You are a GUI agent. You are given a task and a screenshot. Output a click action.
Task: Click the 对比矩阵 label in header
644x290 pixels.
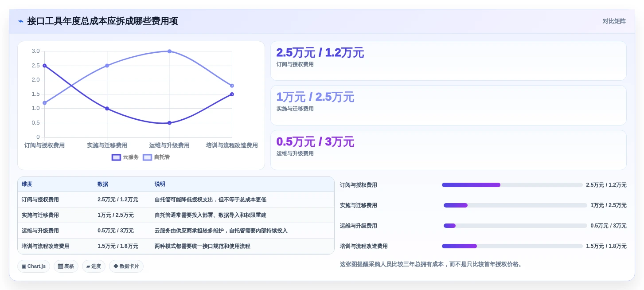(614, 21)
